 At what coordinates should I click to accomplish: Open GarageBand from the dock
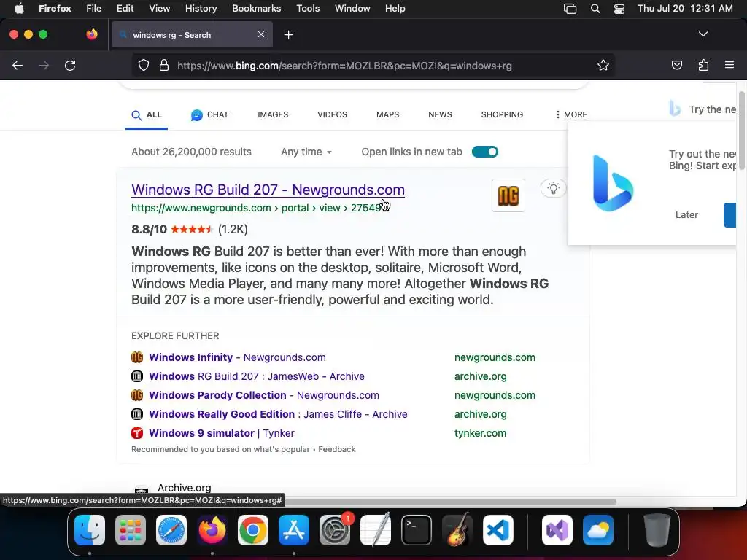tap(457, 530)
